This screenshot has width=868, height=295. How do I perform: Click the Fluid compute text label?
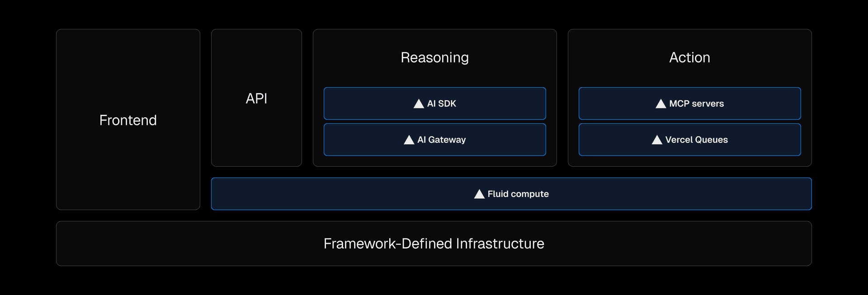click(518, 194)
